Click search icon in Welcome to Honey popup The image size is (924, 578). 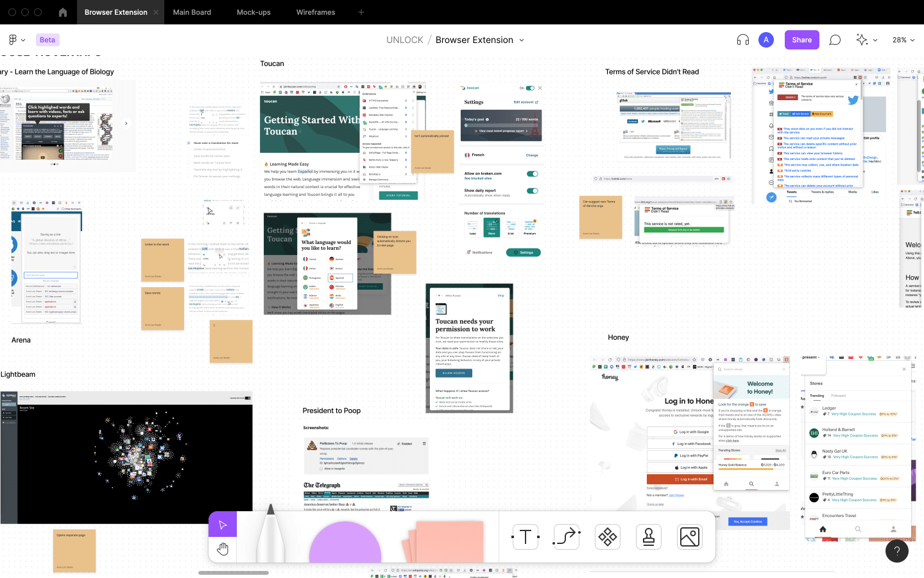[751, 484]
